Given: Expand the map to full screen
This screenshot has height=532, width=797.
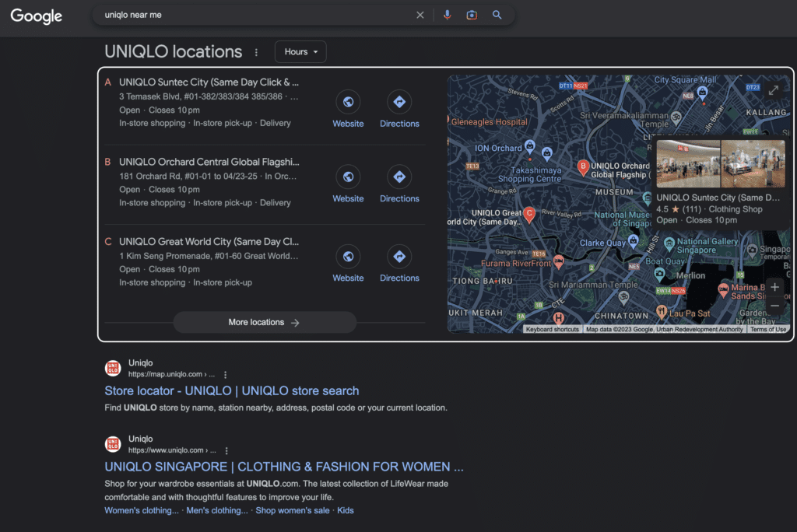Looking at the screenshot, I should click(774, 90).
